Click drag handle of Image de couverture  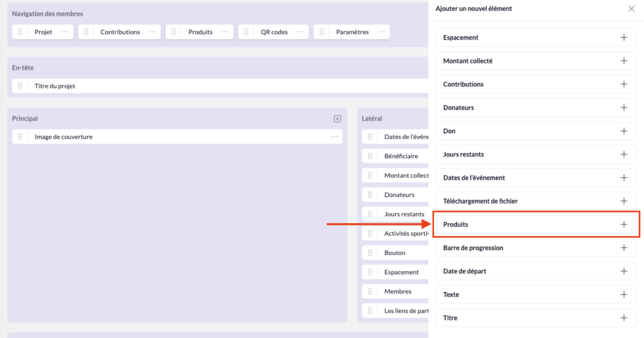point(20,137)
